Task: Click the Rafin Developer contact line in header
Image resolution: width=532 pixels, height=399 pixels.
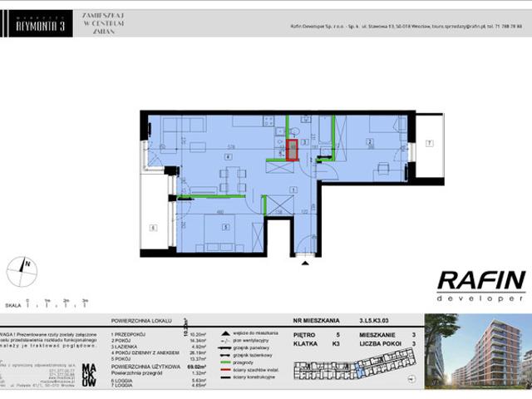Action: point(406,26)
